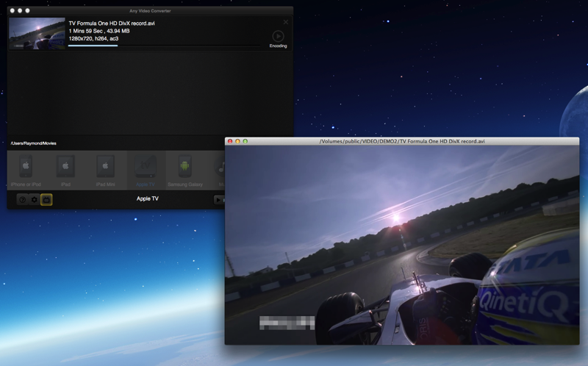This screenshot has height=366, width=588.
Task: Click inside the playing Formula One video
Action: 401,244
